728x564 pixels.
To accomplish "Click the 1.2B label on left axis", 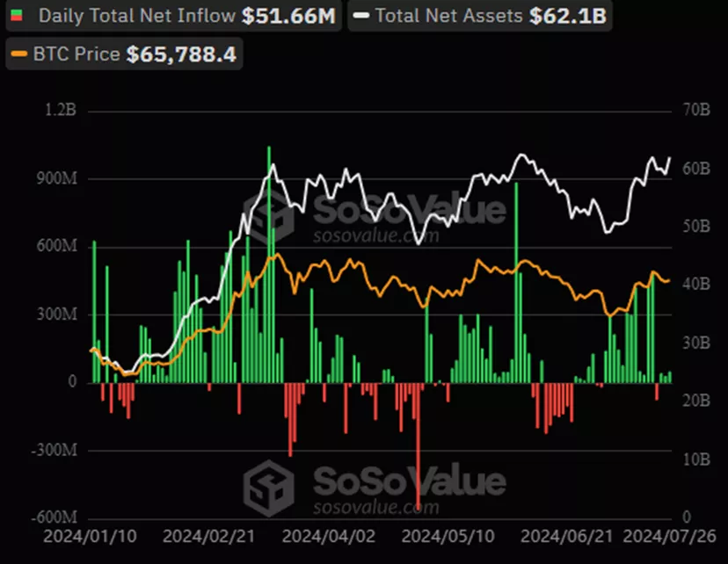I will [60, 111].
